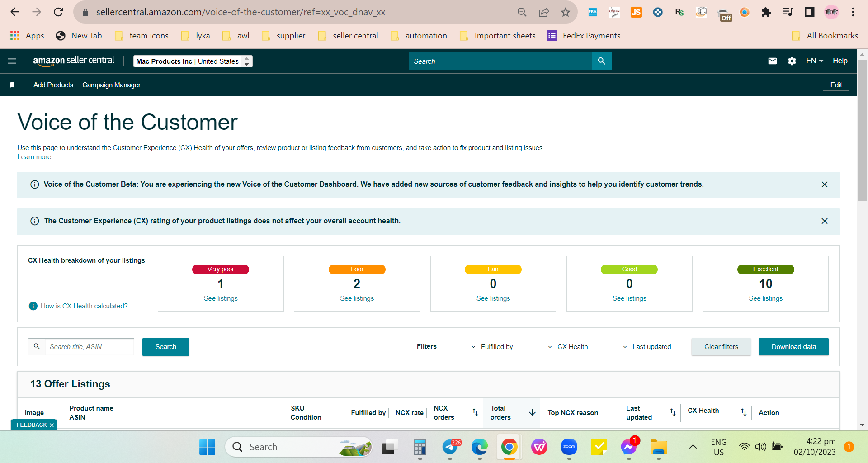This screenshot has height=463, width=868.
Task: Open How is CX Health calculated link
Action: click(84, 306)
